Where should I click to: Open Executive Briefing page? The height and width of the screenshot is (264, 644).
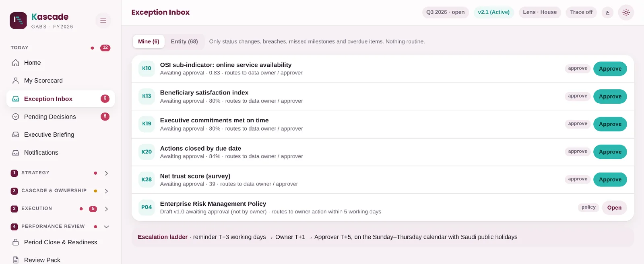60,135
